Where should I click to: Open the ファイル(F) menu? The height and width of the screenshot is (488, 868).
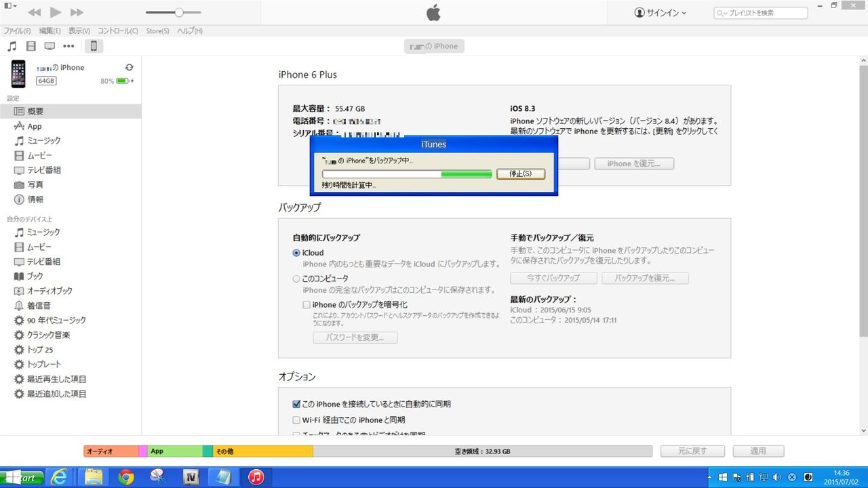coord(17,31)
